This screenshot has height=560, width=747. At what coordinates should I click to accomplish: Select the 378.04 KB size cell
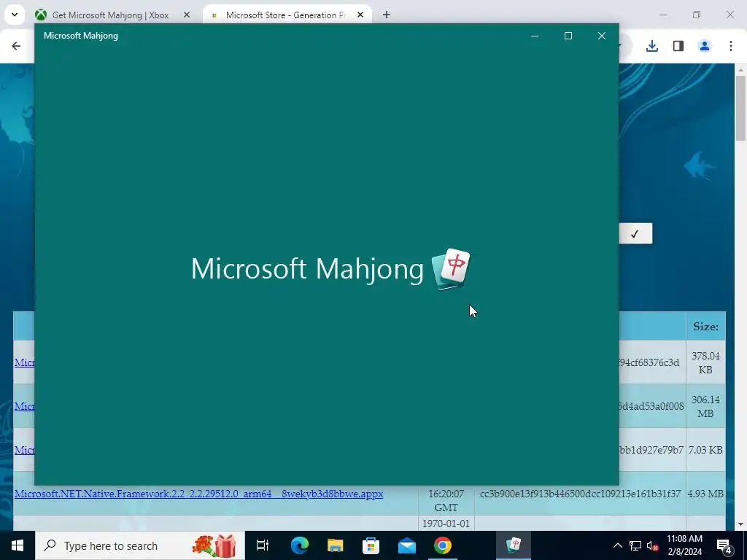click(705, 362)
